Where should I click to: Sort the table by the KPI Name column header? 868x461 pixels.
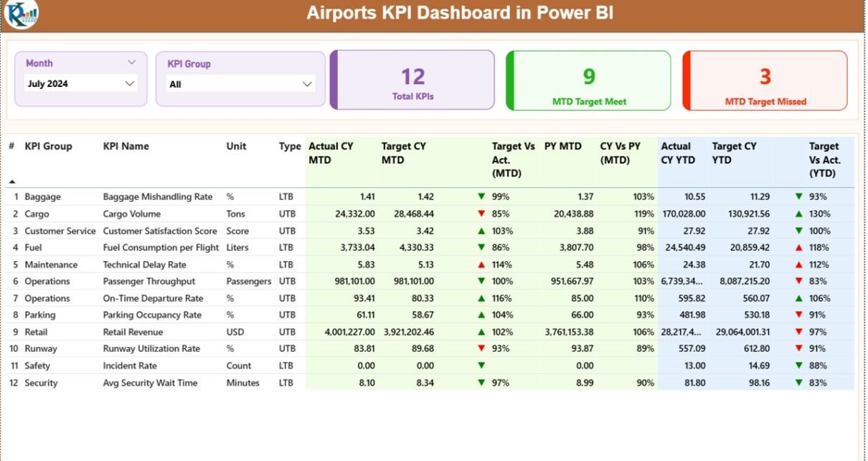[x=126, y=146]
